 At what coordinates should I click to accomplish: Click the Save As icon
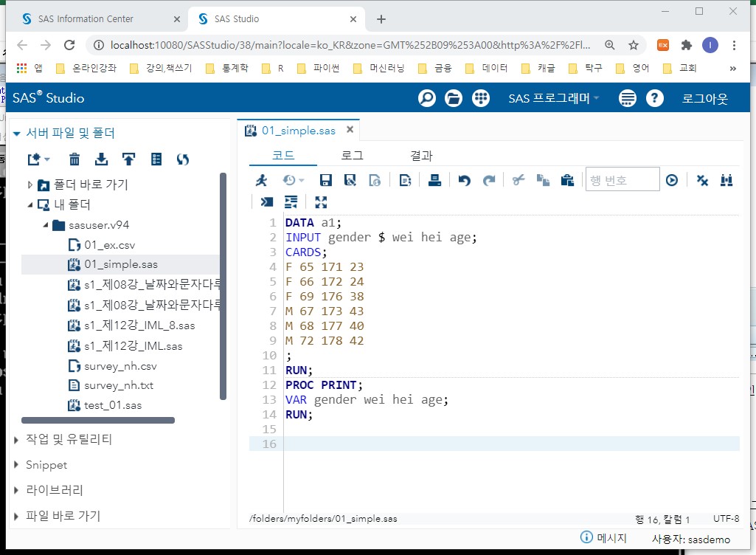coord(350,181)
